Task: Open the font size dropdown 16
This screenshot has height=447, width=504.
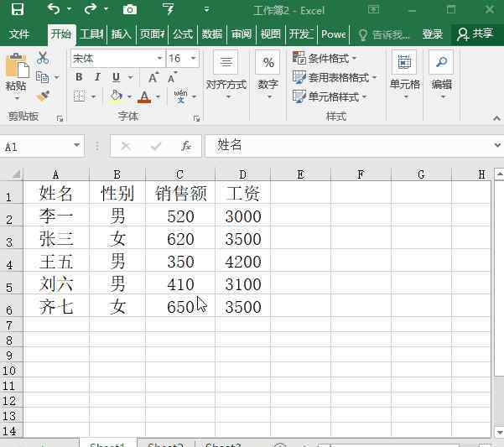Action: (x=193, y=58)
